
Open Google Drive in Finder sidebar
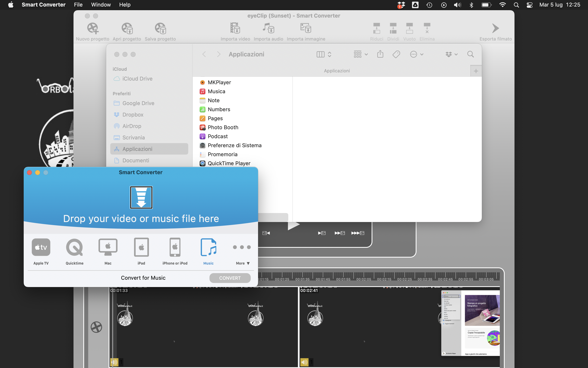point(149,103)
